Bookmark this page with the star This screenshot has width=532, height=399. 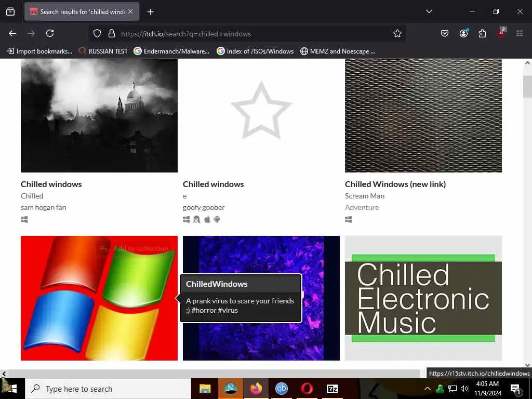tap(397, 33)
